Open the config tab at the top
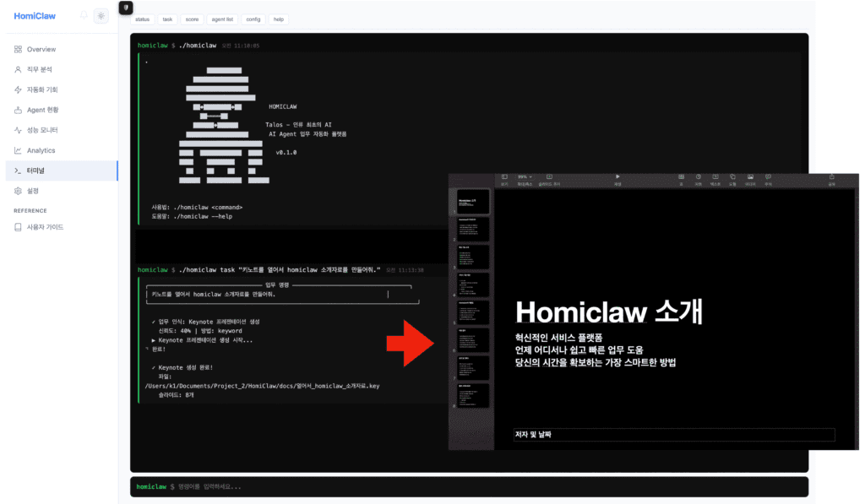This screenshot has height=504, width=865. pyautogui.click(x=253, y=19)
